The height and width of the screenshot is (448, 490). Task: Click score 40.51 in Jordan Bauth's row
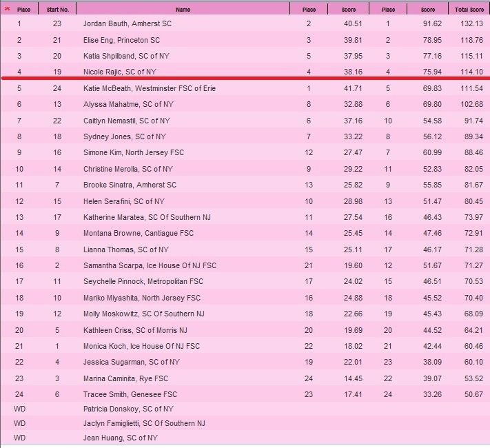point(353,23)
